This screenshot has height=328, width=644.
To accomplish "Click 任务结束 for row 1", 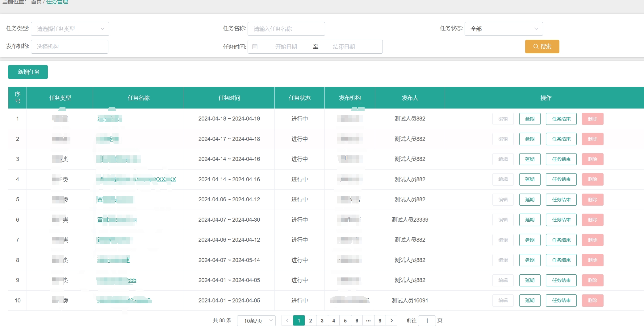I will coord(561,119).
